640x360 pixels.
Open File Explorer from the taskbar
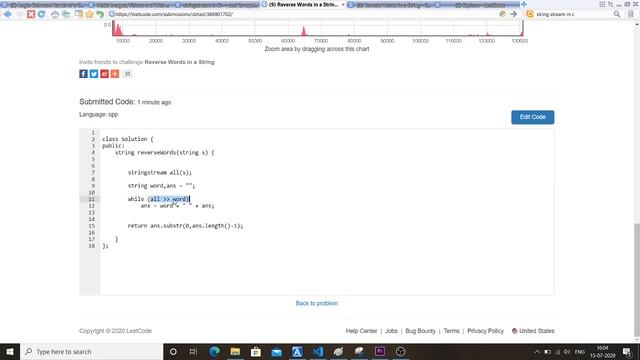235,351
